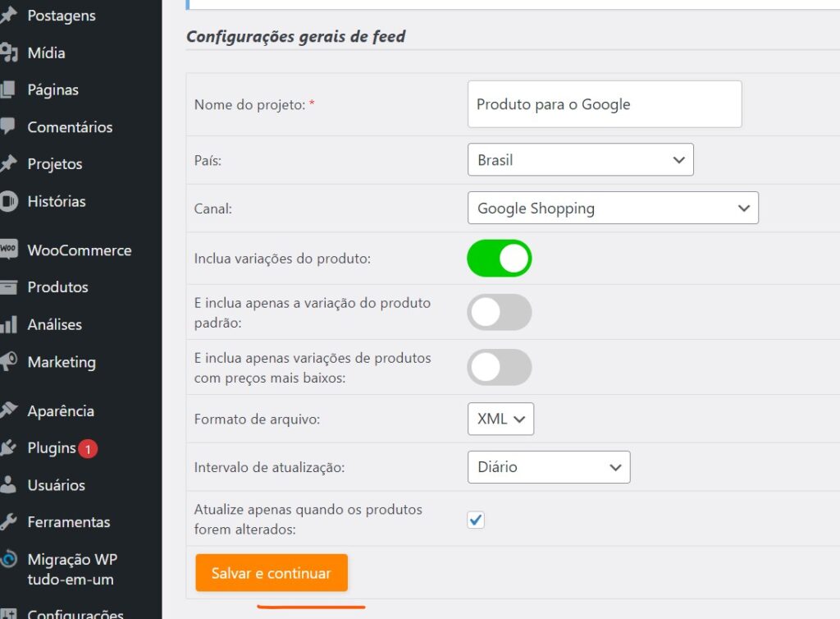Click the Análises bar chart icon

point(9,325)
